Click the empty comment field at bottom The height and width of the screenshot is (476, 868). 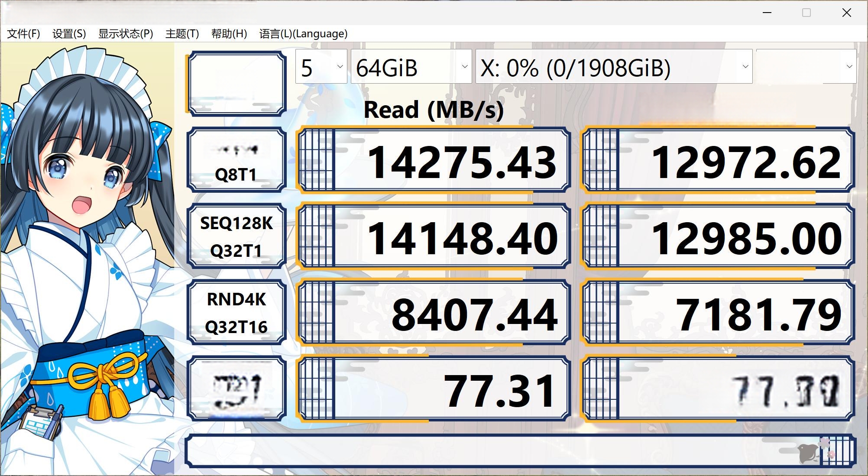(521, 451)
